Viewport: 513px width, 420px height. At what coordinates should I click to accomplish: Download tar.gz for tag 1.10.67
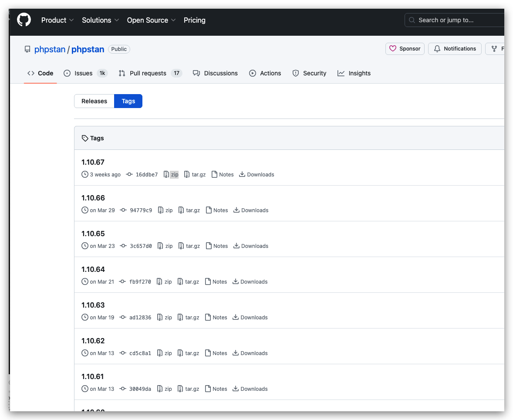point(195,174)
